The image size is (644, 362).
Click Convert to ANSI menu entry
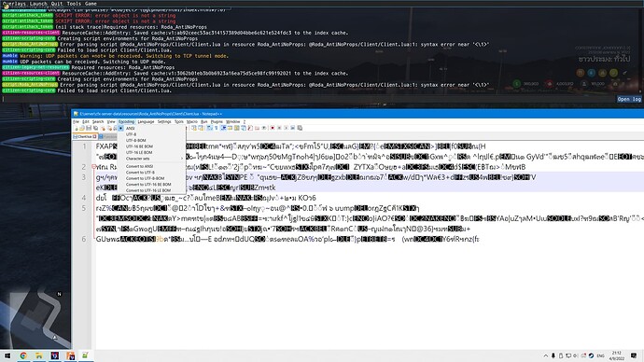139,166
